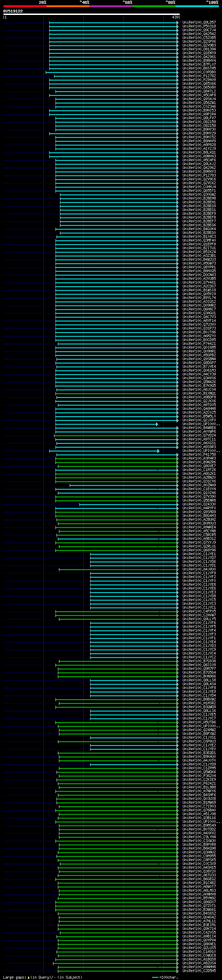Click the UniRef100_Q86DX7 label
This screenshot has width=222, height=980.
click(x=199, y=902)
